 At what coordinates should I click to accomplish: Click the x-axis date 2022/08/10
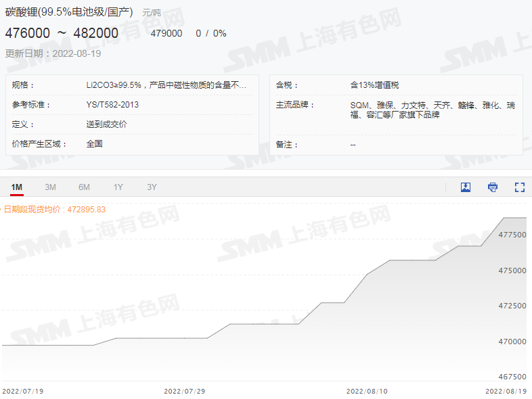367,391
